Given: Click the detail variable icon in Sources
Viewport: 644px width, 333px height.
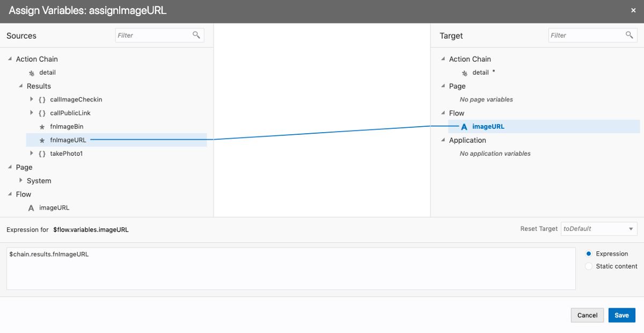Looking at the screenshot, I should point(32,73).
